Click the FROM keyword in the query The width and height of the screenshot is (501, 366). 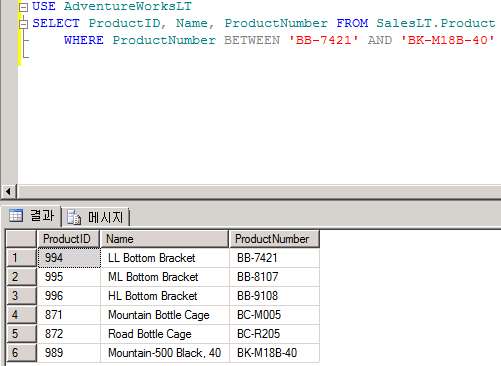(x=352, y=23)
